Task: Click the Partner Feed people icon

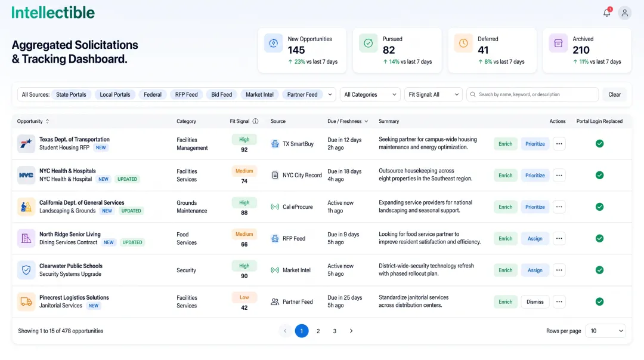Action: (x=275, y=302)
